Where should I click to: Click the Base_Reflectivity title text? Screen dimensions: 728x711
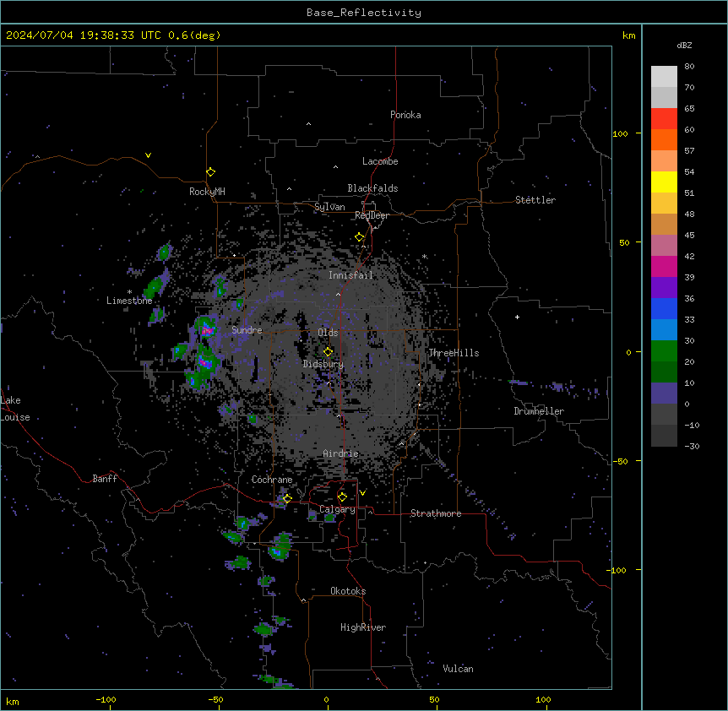click(x=364, y=13)
